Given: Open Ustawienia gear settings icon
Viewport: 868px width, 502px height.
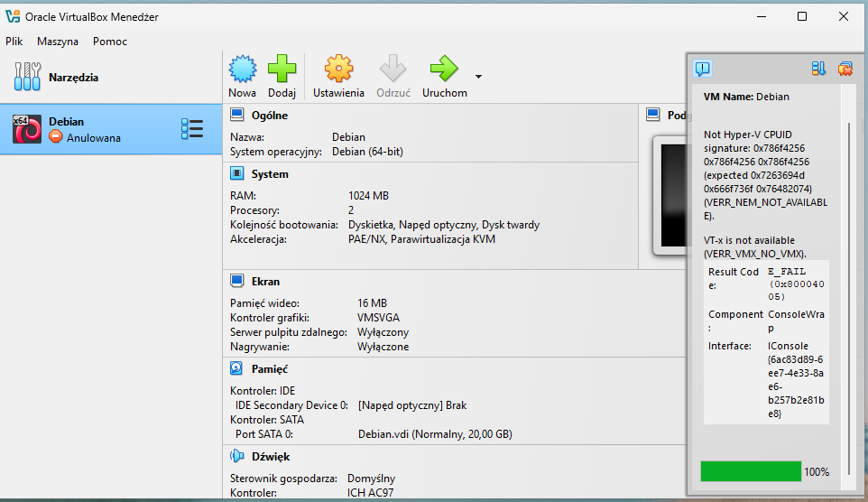Looking at the screenshot, I should click(x=338, y=69).
